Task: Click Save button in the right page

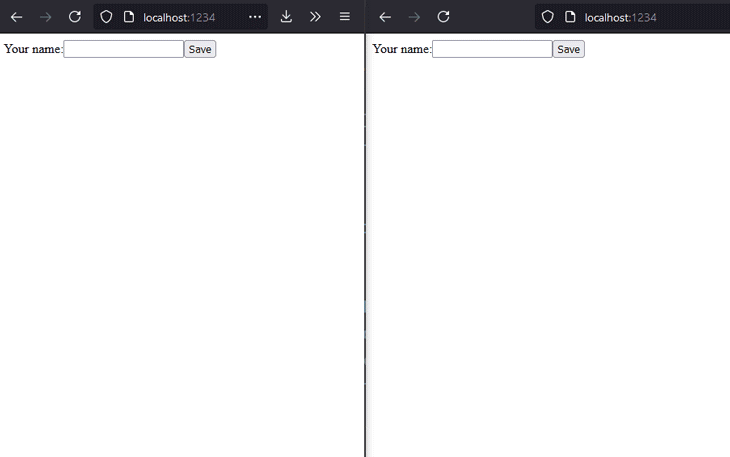Action: [x=568, y=49]
